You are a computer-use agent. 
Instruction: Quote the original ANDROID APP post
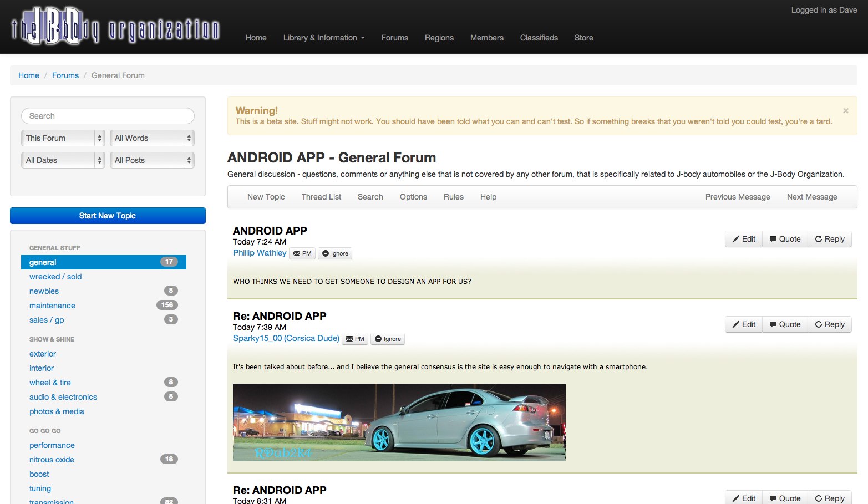[x=785, y=239]
